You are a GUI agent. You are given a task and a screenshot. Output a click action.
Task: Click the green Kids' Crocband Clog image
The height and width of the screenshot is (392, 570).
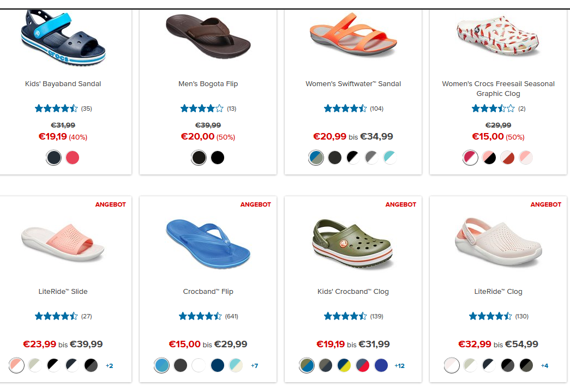click(x=352, y=244)
